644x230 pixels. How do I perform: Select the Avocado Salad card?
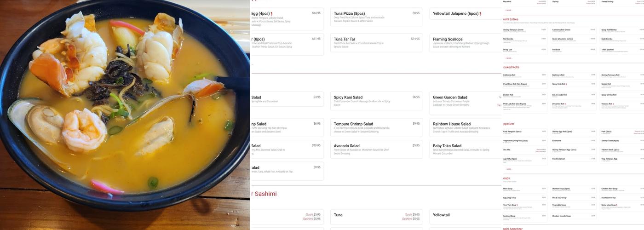tap(376, 149)
